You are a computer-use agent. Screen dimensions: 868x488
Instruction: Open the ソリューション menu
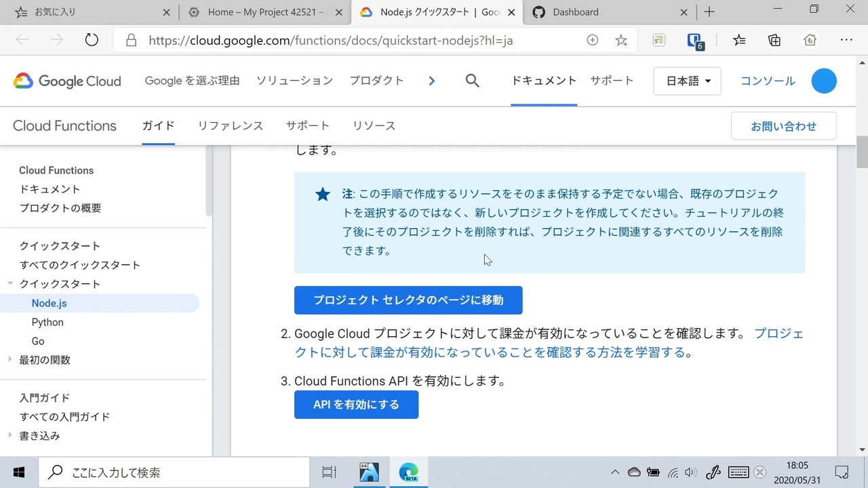(295, 81)
